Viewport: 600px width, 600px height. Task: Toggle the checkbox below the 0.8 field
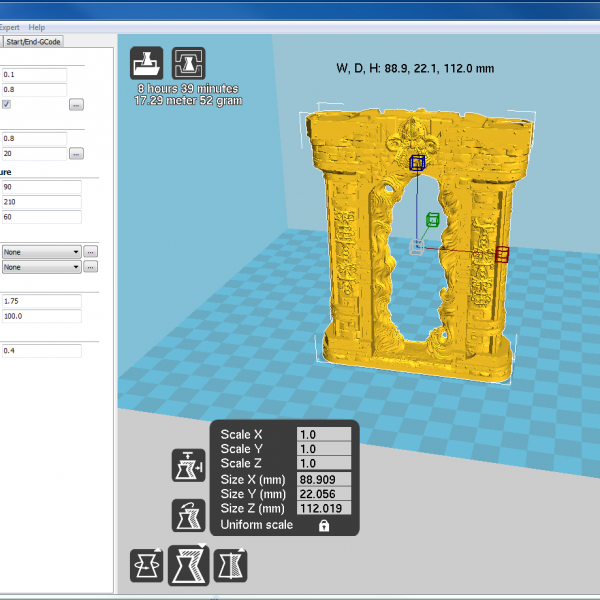(7, 104)
